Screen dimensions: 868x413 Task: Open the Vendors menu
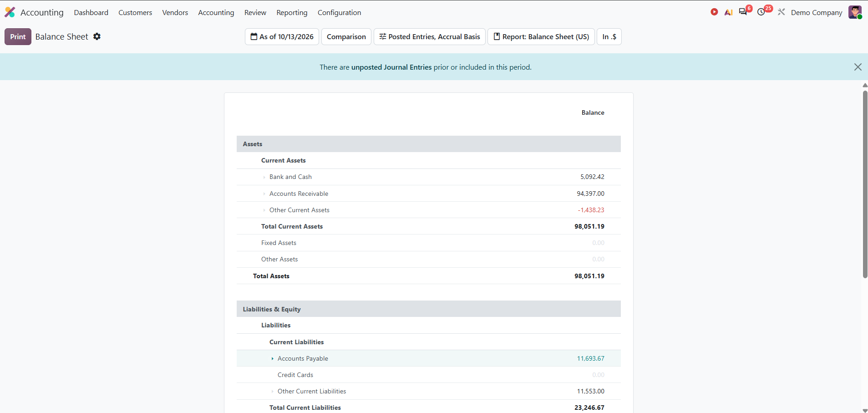point(175,12)
